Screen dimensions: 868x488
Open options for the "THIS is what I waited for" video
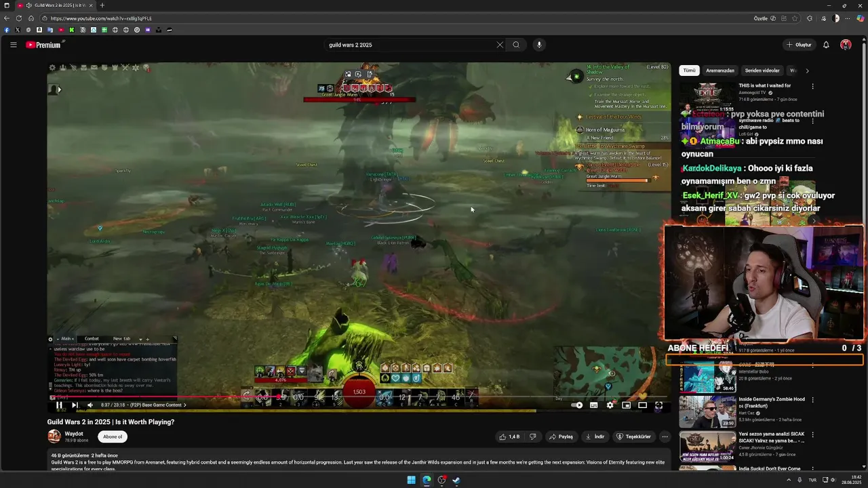[x=812, y=86]
